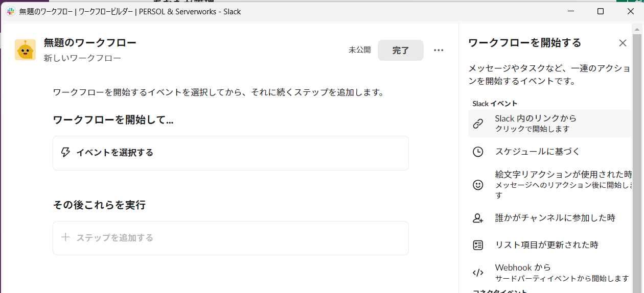Select 絵文字リアクションが使用された時 option
Image resolution: width=644 pixels, height=293 pixels.
tap(550, 185)
